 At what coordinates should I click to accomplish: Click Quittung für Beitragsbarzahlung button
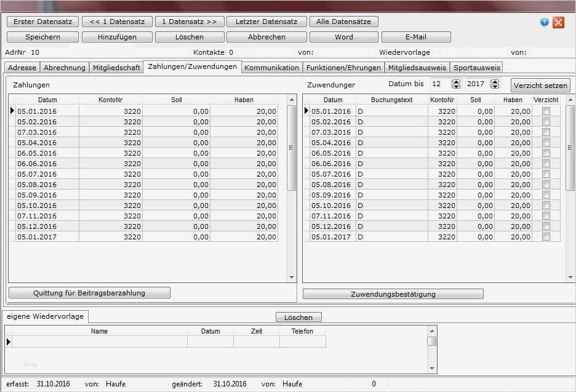[89, 293]
